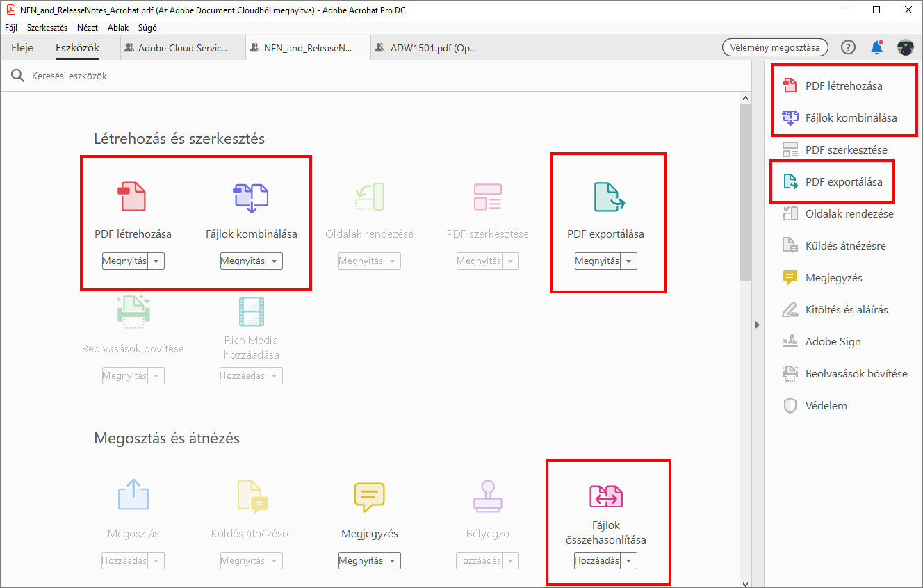Click the Megjegyzés speech bubble icon
The width and height of the screenshot is (923, 588).
pos(369,496)
